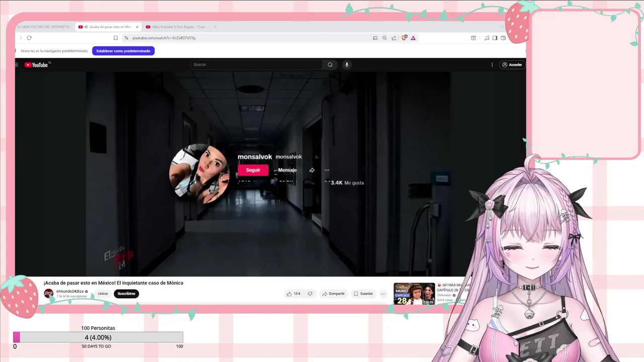Open a new browser tab with plus
644x362 pixels.
(x=215, y=27)
